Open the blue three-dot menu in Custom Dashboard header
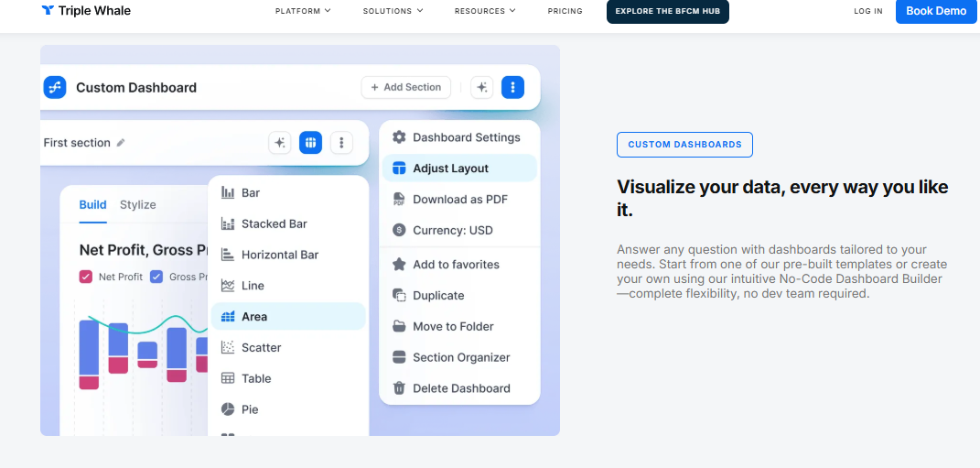This screenshot has width=980, height=468. point(513,88)
